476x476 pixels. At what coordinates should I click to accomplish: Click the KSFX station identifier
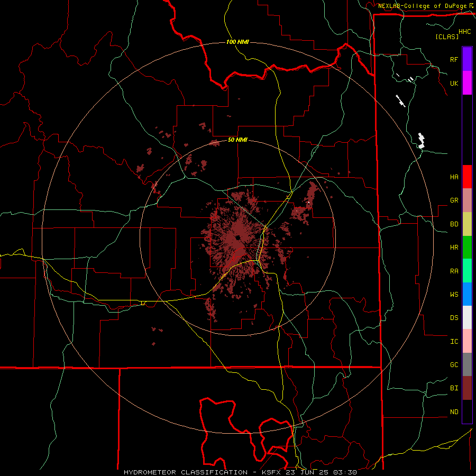[x=271, y=472]
